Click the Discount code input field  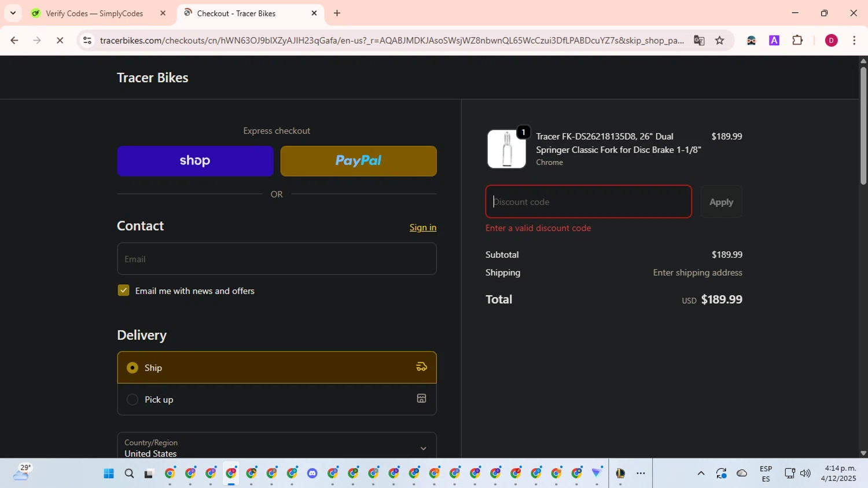(589, 201)
